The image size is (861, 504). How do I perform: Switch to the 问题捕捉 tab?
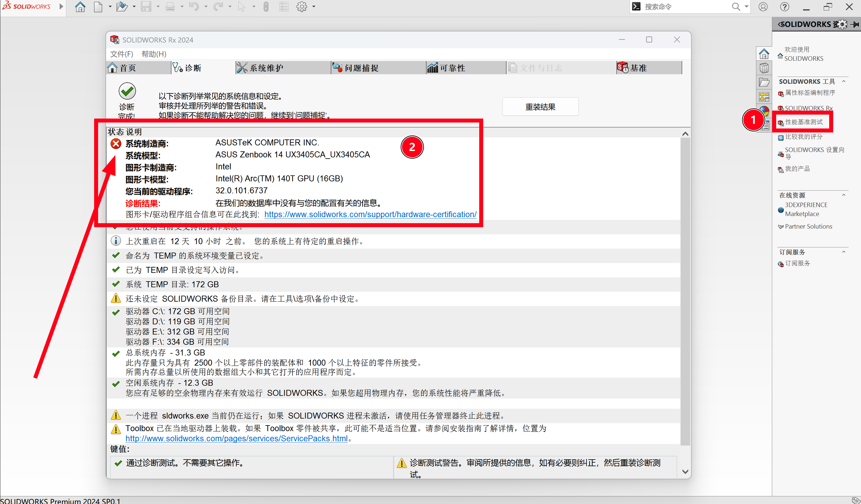tap(378, 68)
